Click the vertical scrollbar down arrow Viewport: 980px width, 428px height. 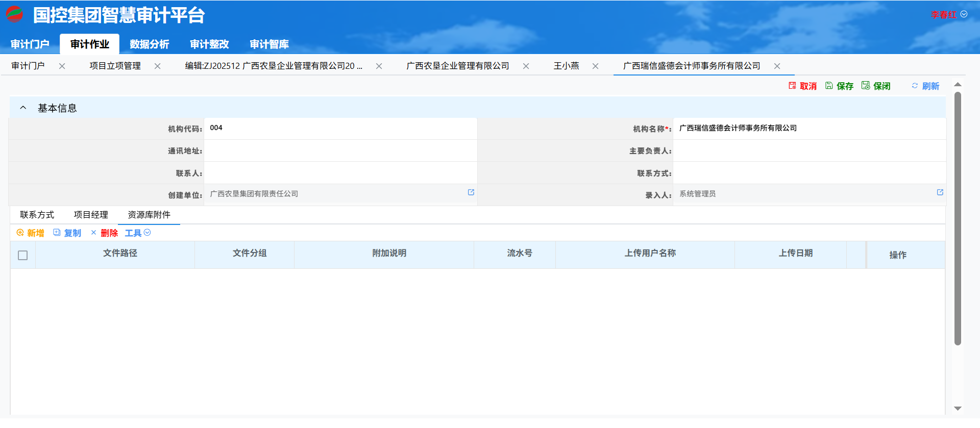[x=958, y=409]
